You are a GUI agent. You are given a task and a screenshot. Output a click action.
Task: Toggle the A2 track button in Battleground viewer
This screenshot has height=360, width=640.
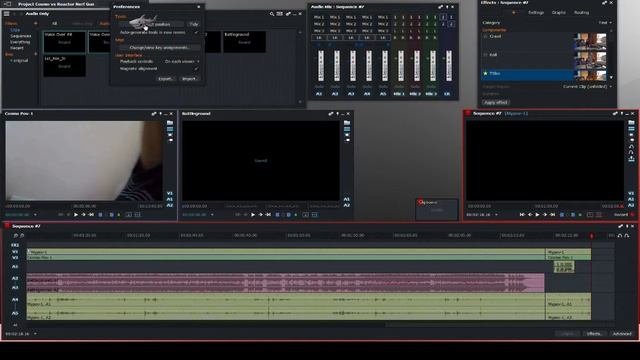click(347, 205)
